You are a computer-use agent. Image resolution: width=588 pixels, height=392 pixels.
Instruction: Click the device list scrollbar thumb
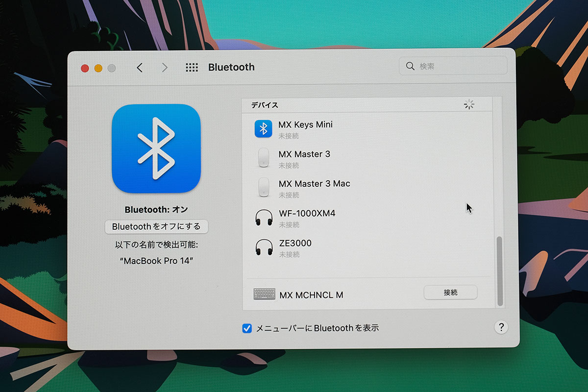click(x=500, y=271)
